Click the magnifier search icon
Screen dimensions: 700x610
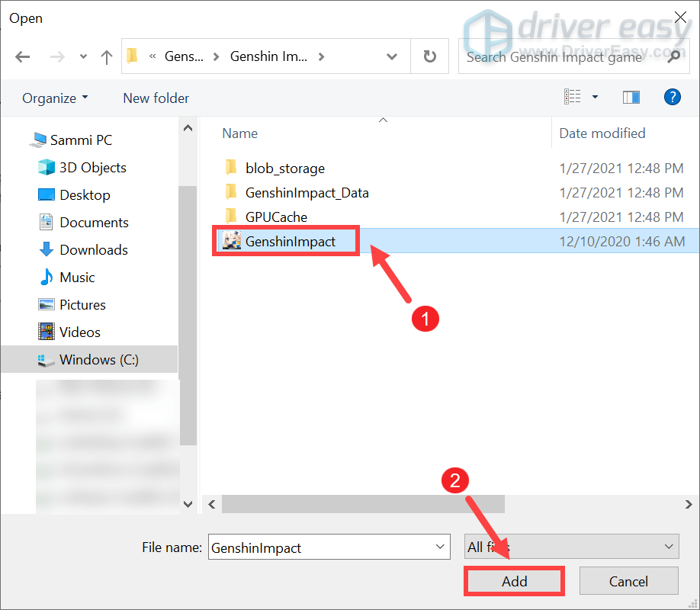pos(675,56)
